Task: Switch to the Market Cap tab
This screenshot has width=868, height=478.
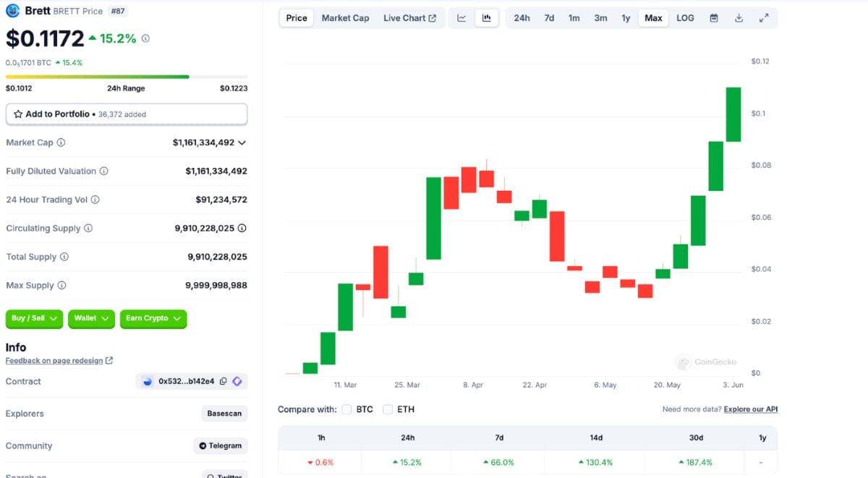Action: click(x=345, y=18)
